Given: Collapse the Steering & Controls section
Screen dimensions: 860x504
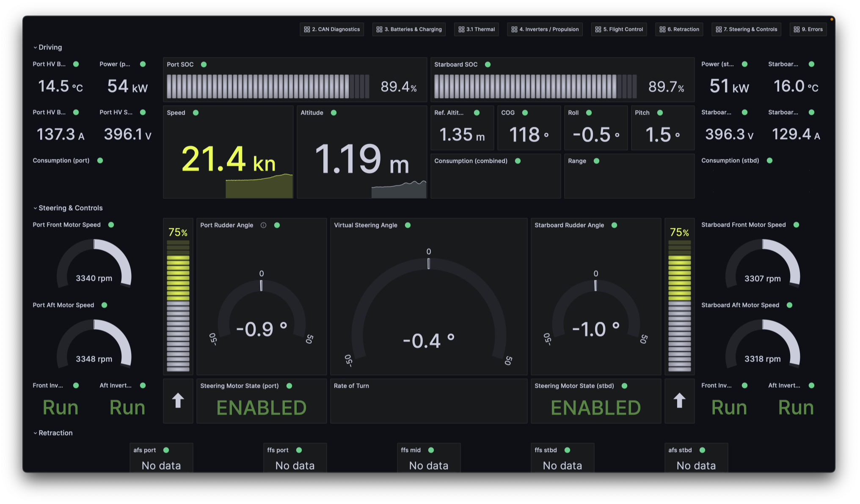Looking at the screenshot, I should (x=71, y=208).
